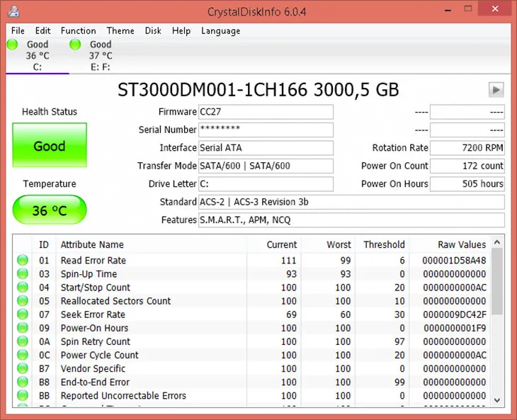The image size is (517, 420).
Task: Click the 36 °C temperature button
Action: click(50, 210)
